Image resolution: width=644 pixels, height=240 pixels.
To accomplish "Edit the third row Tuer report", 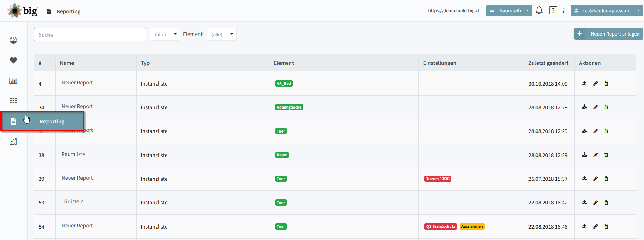I will (x=595, y=131).
